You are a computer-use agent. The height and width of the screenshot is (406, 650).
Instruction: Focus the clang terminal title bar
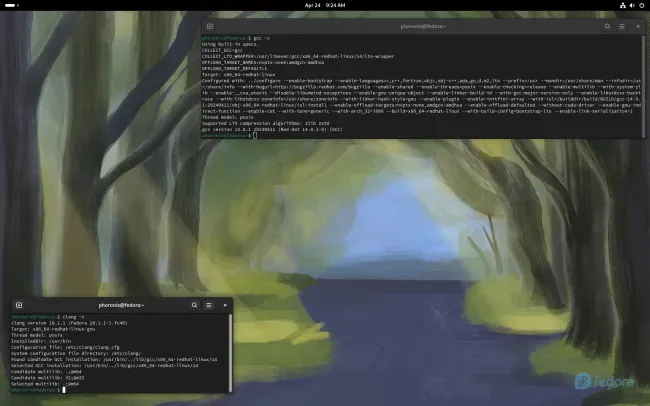click(x=121, y=305)
